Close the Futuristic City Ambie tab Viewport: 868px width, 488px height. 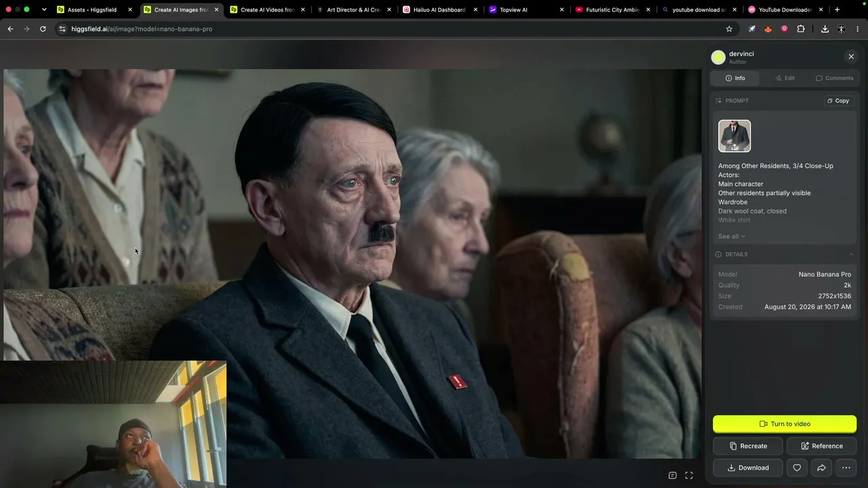point(648,9)
